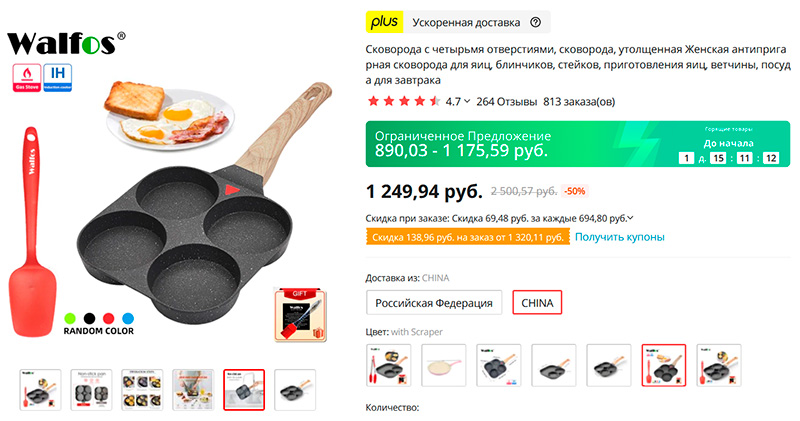Click the GIFT brush image badge
Viewport: 800px width, 421px height.
pyautogui.click(x=300, y=315)
